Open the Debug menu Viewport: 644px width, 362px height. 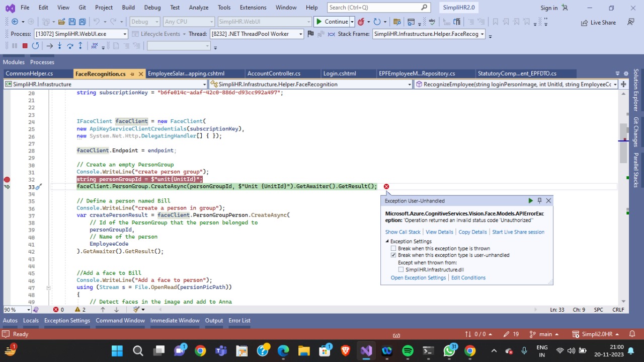coord(152,8)
